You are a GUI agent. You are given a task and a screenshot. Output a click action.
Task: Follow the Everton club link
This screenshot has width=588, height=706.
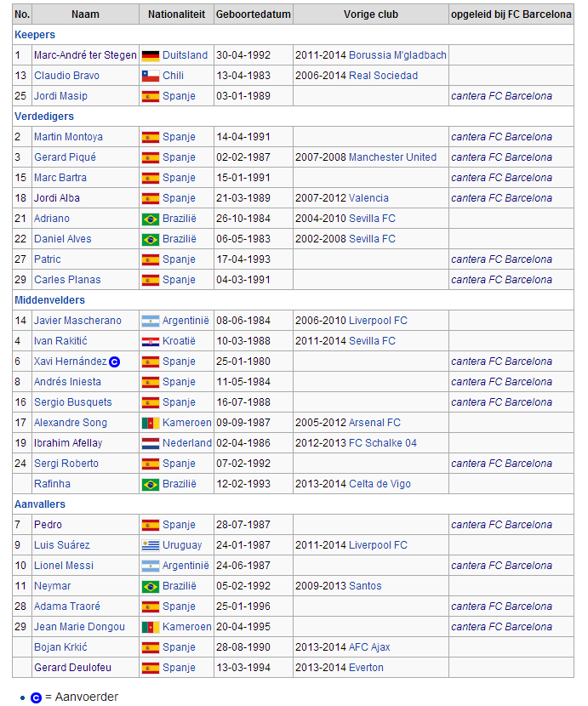366,668
